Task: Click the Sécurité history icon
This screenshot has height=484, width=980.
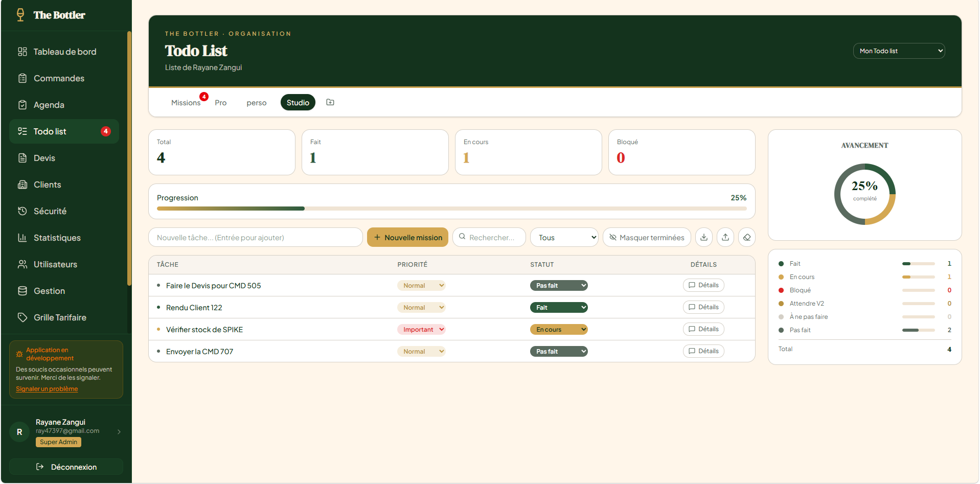Action: [22, 211]
